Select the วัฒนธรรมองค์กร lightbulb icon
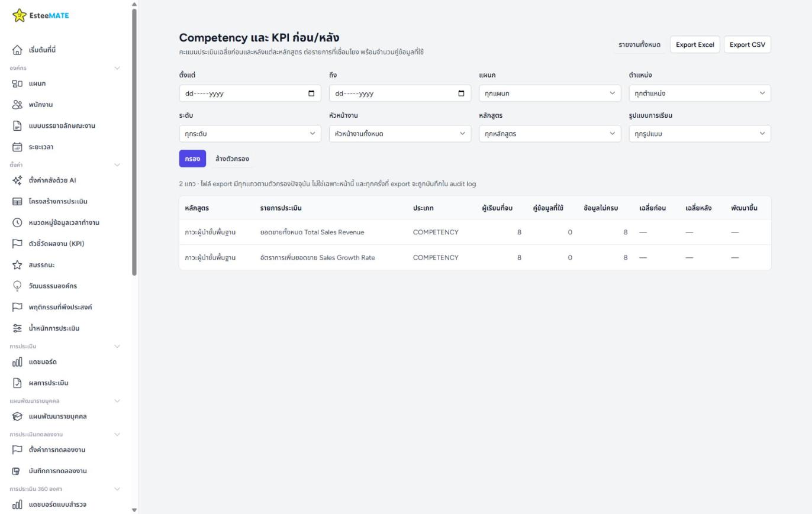Image resolution: width=812 pixels, height=514 pixels. (x=17, y=286)
